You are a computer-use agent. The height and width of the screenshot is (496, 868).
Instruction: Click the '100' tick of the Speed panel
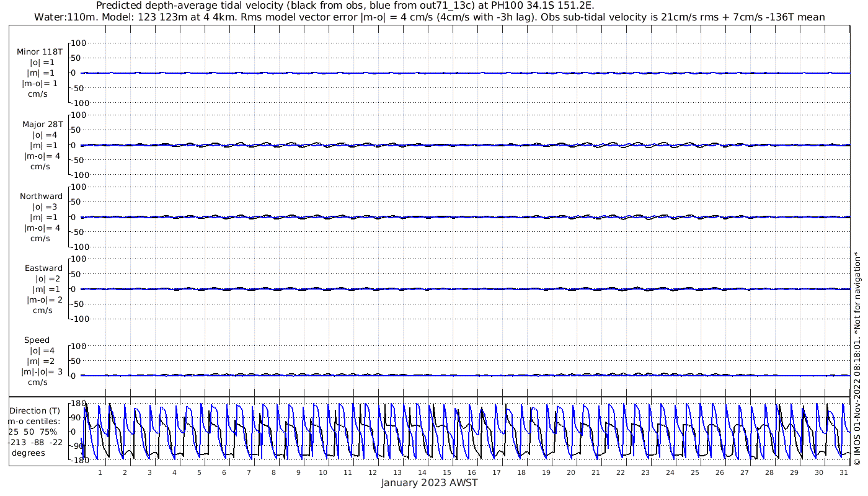coord(78,346)
